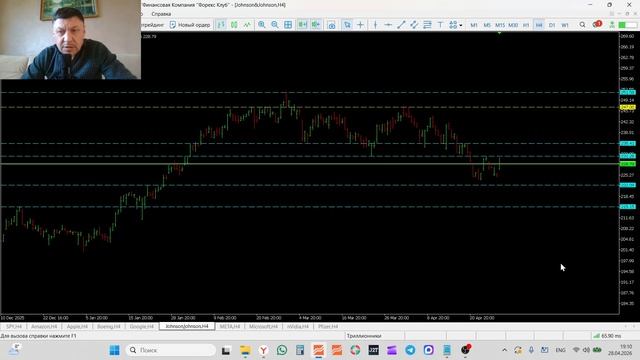Select the Fibonacci retracement tool

427,25
